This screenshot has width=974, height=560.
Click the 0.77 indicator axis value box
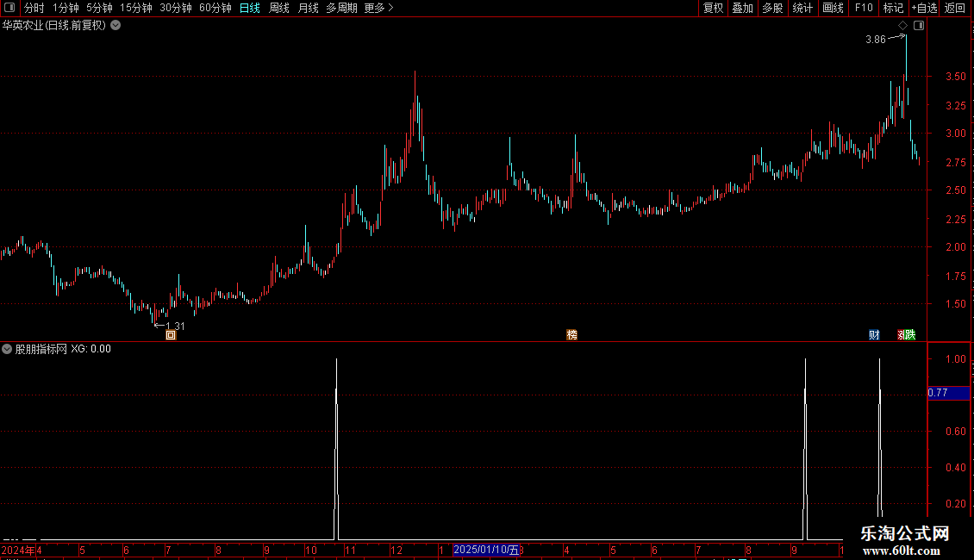click(x=948, y=393)
